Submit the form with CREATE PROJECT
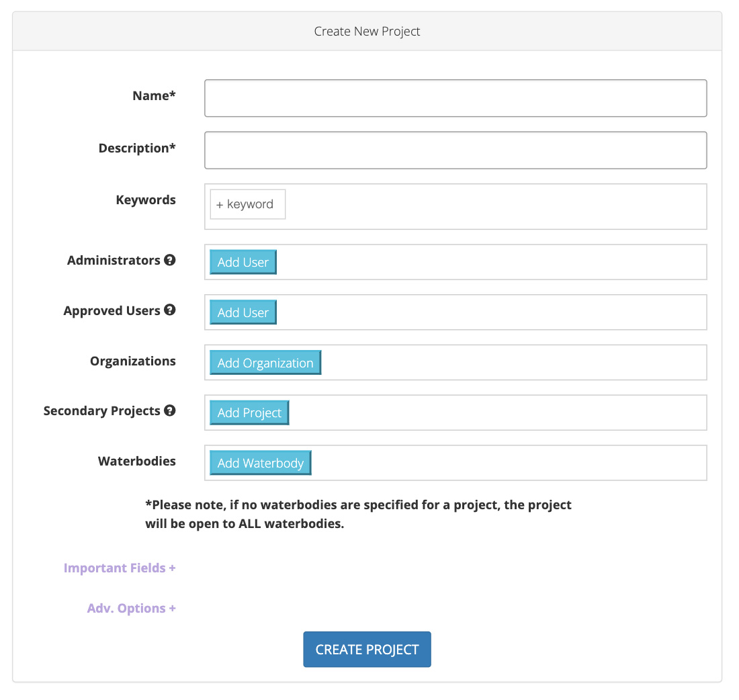The image size is (739, 700). (x=367, y=650)
